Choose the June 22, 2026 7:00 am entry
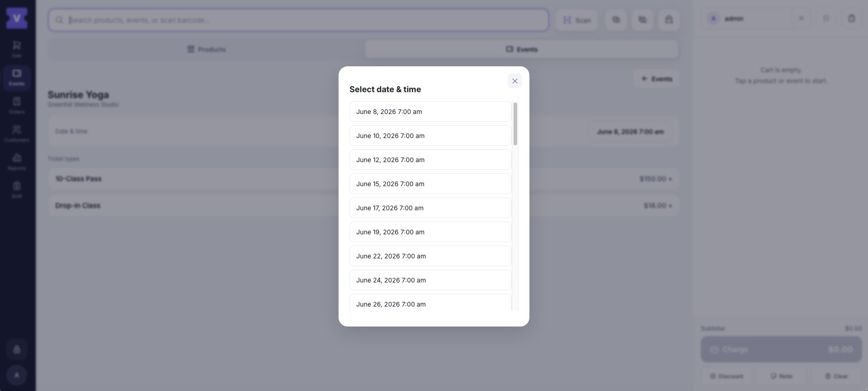Screen dimensions: 868x391 (430, 256)
